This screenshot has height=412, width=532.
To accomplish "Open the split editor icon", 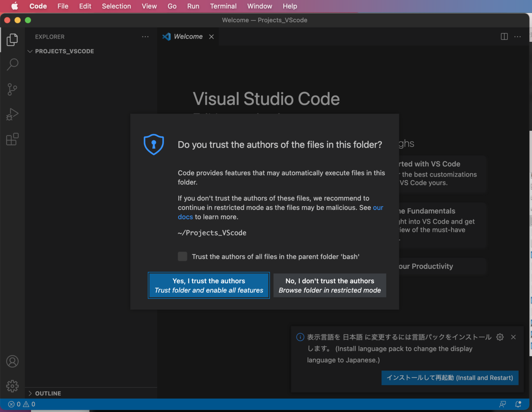I will pos(504,36).
